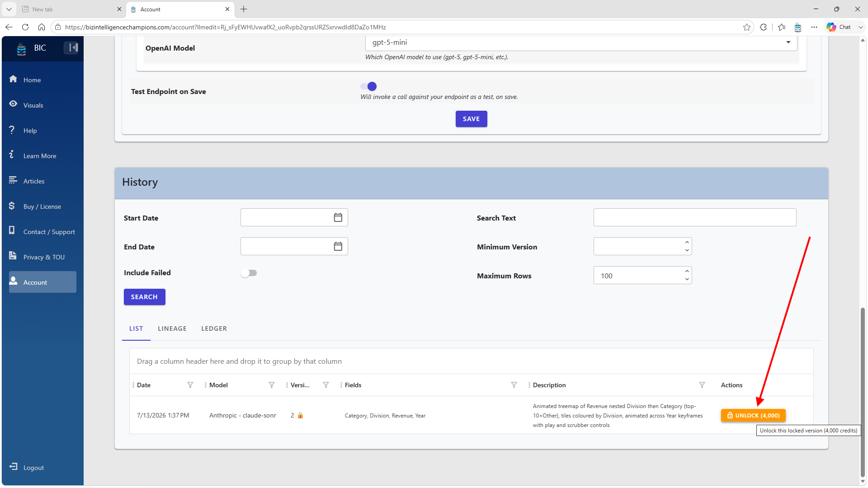Switch to LEDGER tab
The height and width of the screenshot is (488, 868).
coord(214,328)
